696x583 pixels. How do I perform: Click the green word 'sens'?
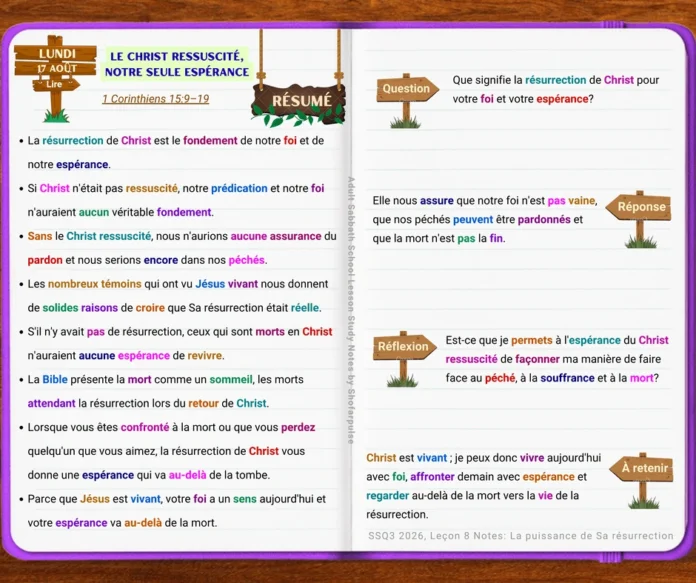point(245,499)
